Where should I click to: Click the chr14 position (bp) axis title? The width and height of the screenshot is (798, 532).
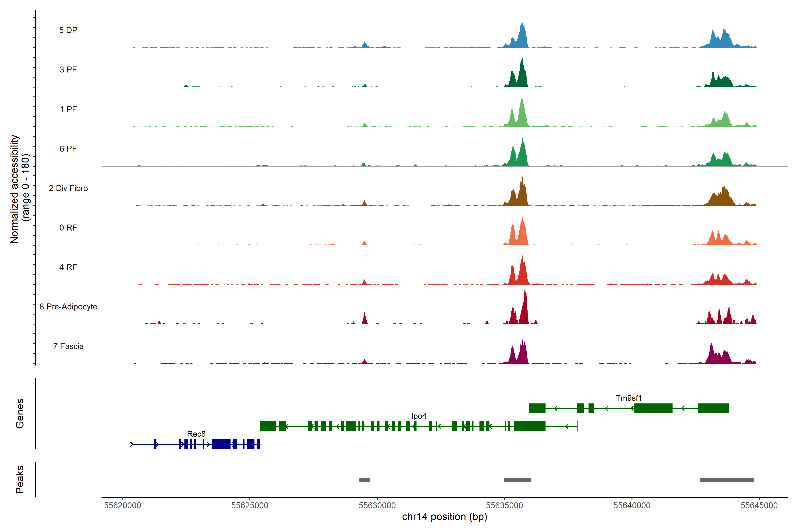[444, 517]
